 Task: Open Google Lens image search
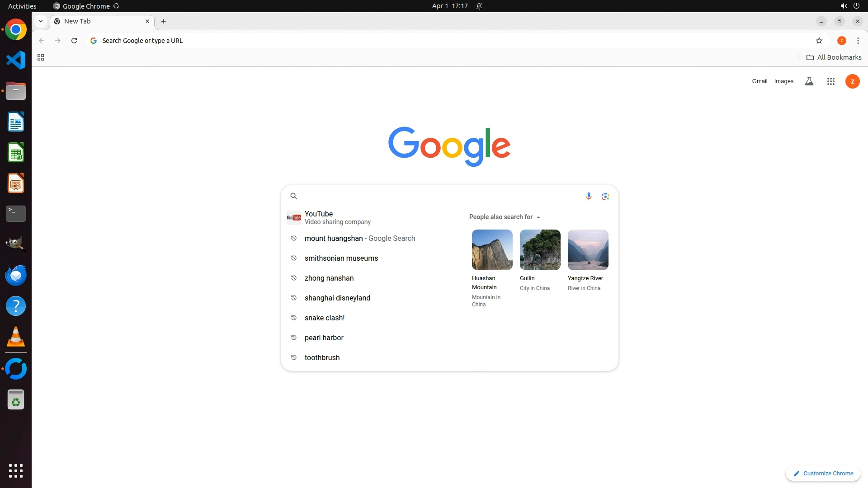[x=605, y=196]
